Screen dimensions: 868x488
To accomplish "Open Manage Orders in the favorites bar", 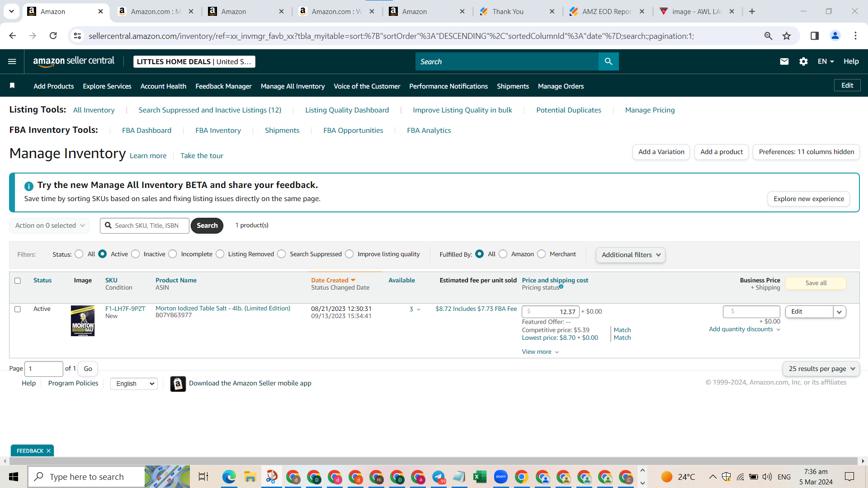I will pos(561,86).
